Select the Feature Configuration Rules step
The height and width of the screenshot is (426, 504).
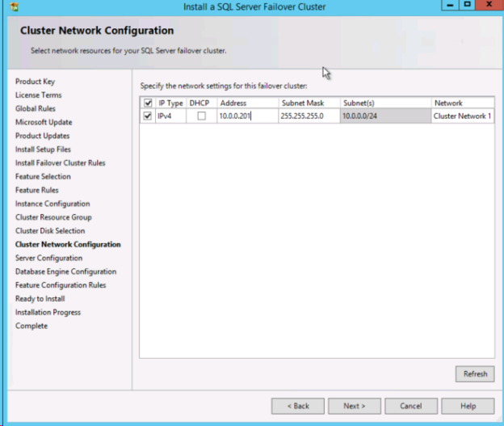click(61, 285)
